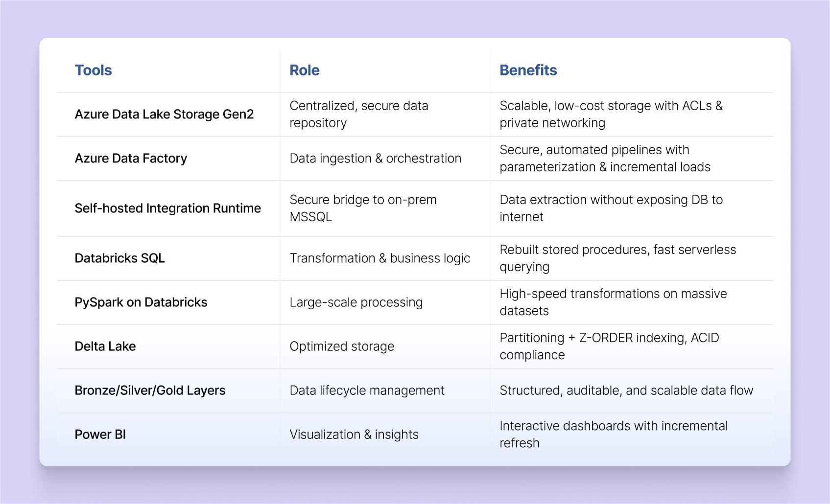Select 'Partitioning + Z-ORDER indexing' benefit text
This screenshot has height=504, width=830.
click(609, 338)
